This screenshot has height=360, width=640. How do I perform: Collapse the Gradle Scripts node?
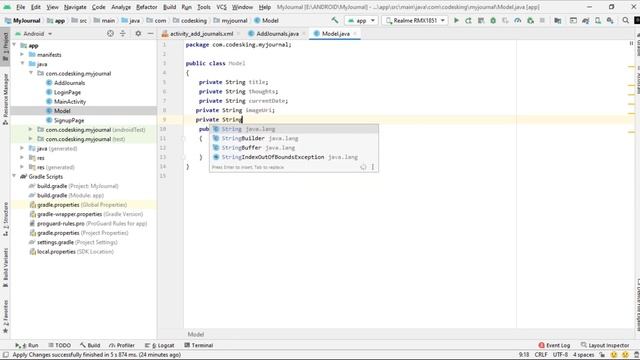click(15, 176)
